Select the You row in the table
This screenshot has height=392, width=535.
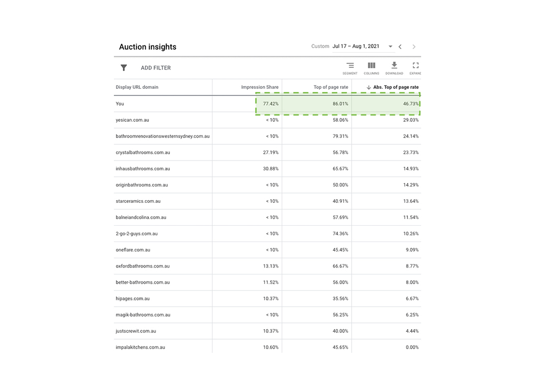[119, 103]
